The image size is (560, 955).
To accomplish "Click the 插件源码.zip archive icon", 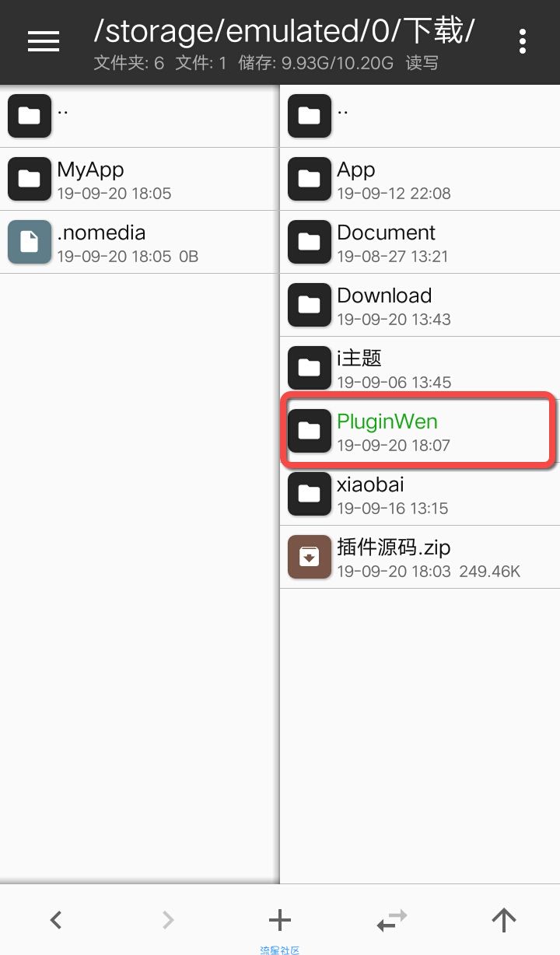I will click(x=310, y=557).
